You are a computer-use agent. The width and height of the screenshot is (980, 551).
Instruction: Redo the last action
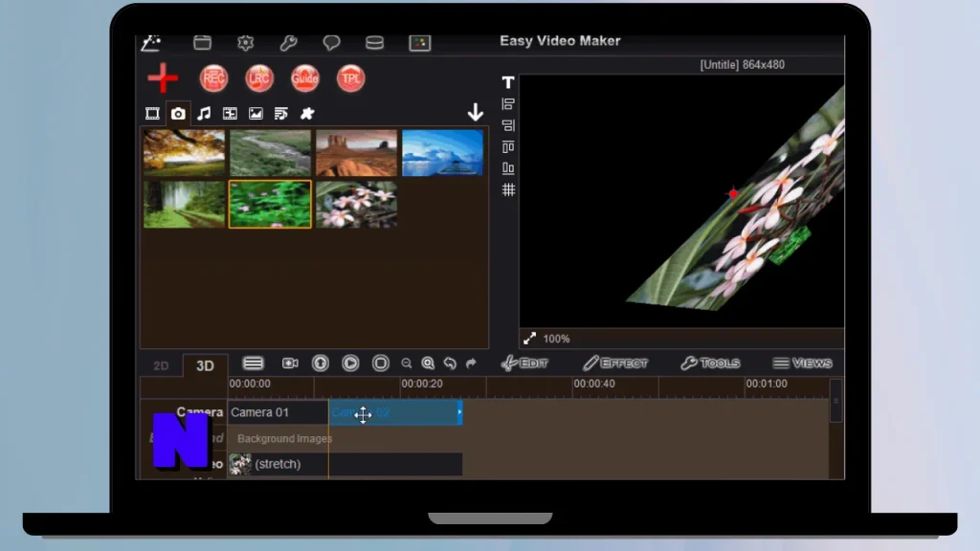pos(471,363)
